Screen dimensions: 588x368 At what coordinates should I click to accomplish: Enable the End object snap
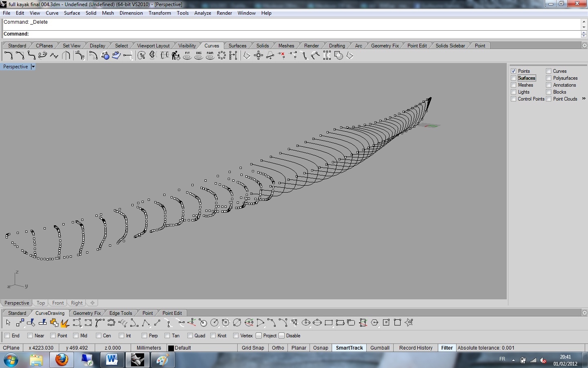point(7,336)
